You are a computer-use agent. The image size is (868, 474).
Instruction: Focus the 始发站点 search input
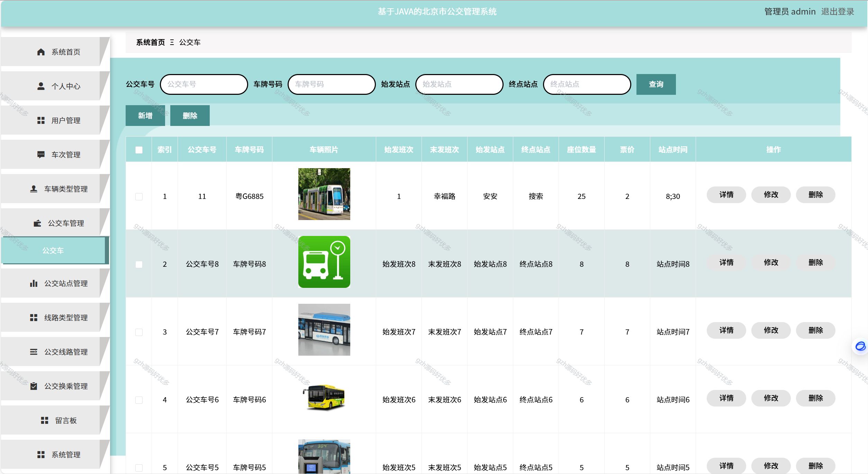click(459, 84)
